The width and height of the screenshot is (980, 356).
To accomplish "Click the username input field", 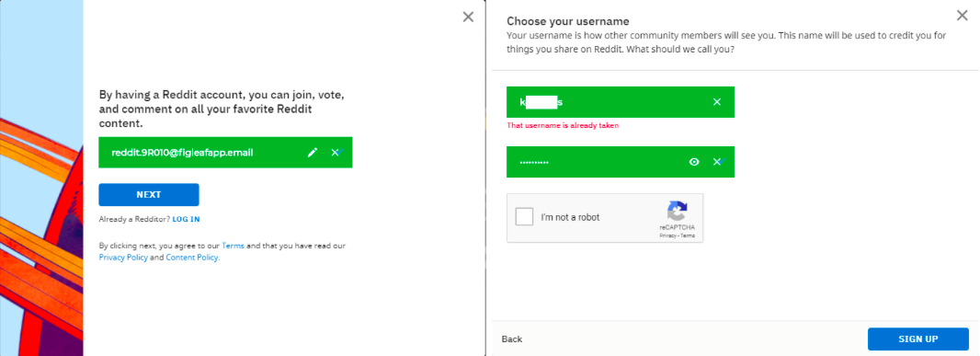I will (620, 102).
